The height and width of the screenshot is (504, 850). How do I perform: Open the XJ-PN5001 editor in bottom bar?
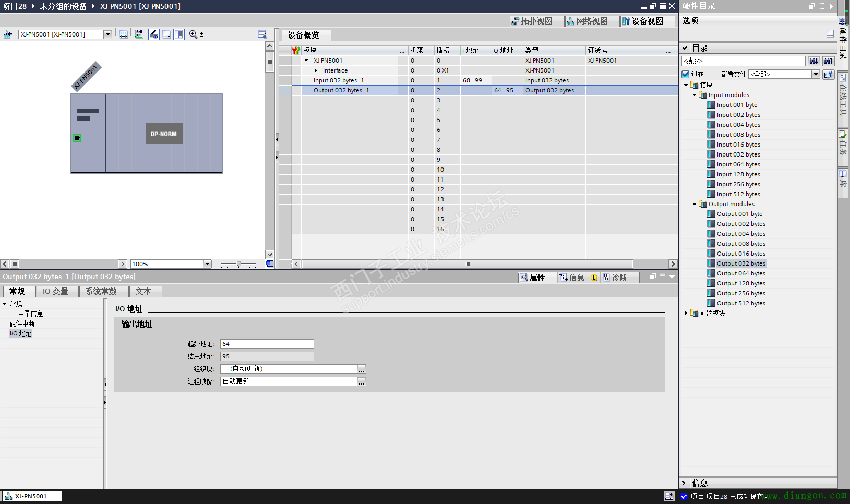[32, 496]
